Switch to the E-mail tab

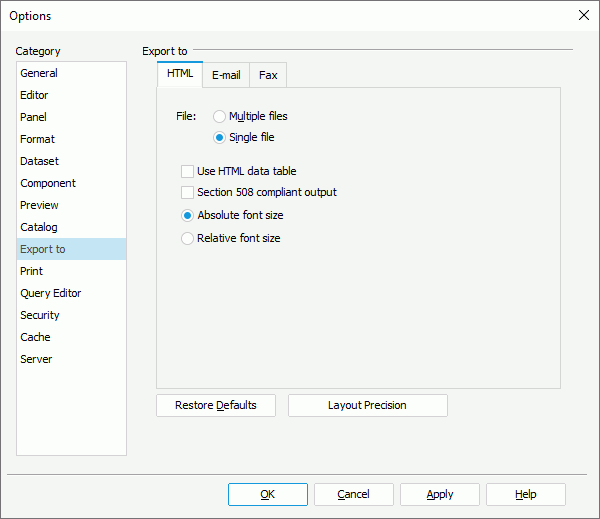226,75
